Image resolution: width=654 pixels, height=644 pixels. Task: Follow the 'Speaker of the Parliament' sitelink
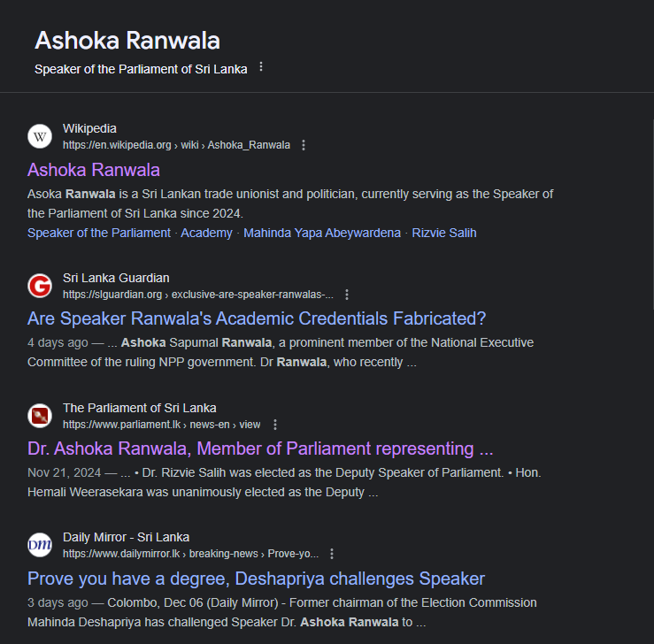99,233
